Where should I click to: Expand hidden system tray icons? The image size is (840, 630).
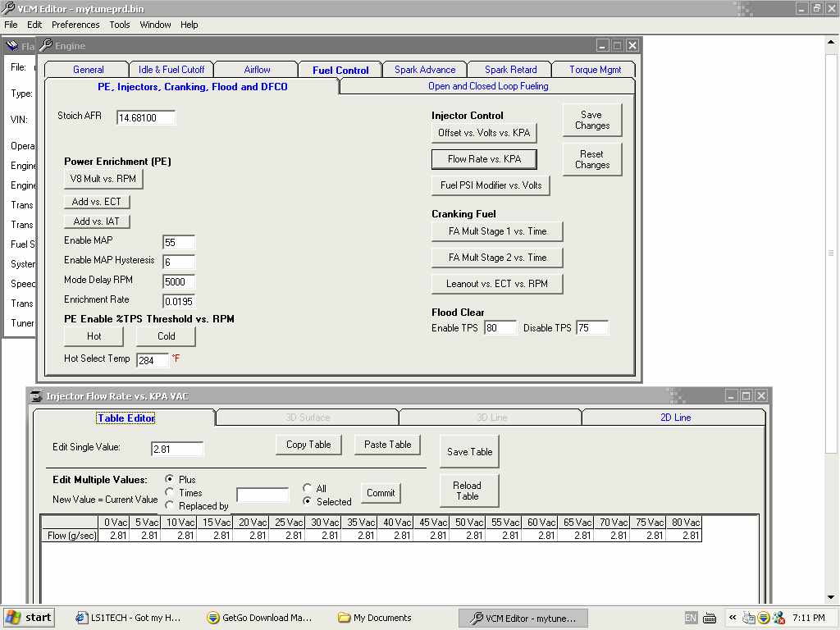733,618
